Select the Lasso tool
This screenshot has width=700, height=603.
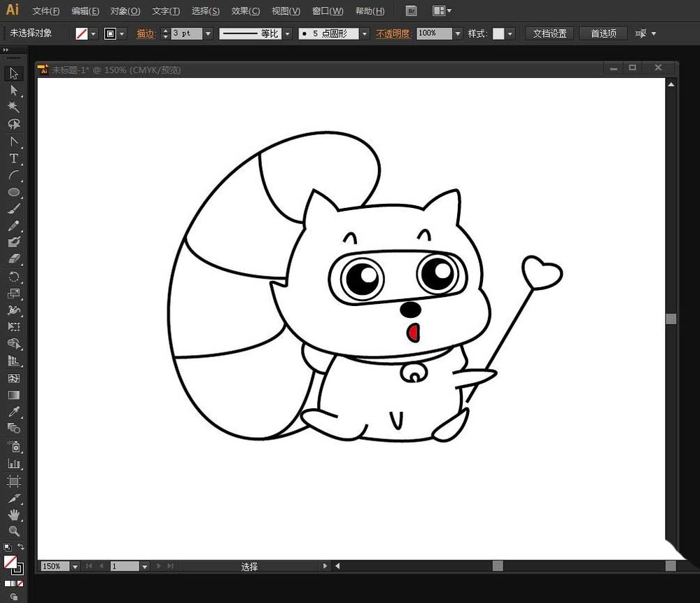pyautogui.click(x=14, y=124)
